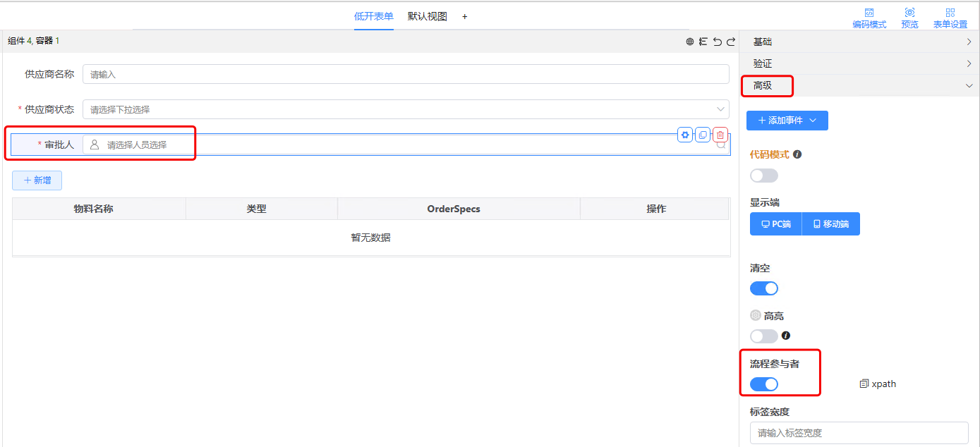
Task: Open the 编码模式 panel
Action: pyautogui.click(x=869, y=16)
